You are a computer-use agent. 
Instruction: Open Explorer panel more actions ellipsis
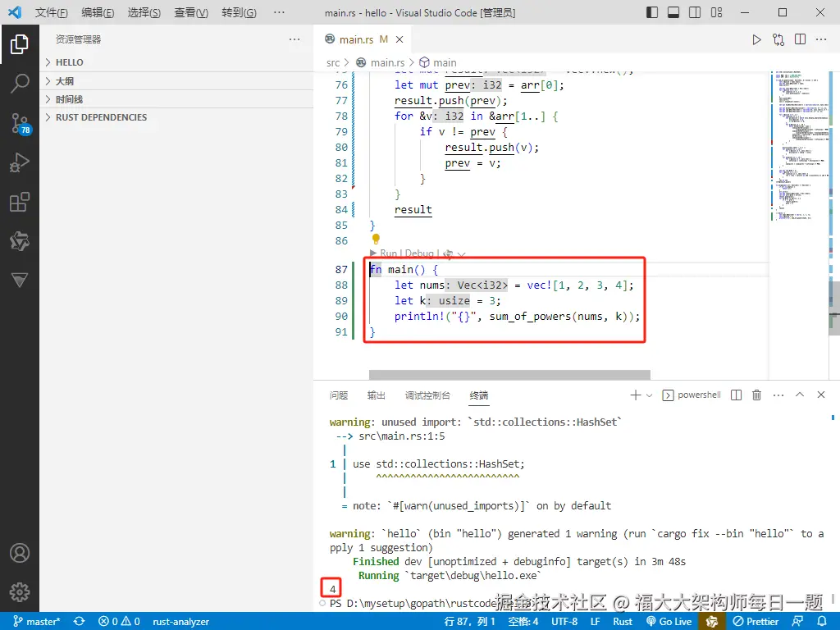[x=294, y=39]
